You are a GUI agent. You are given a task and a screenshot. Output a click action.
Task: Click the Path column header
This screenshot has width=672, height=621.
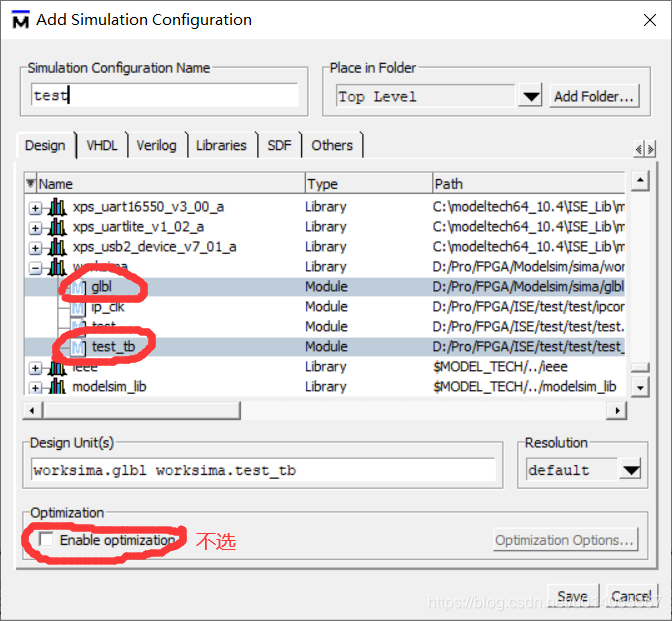tap(528, 183)
